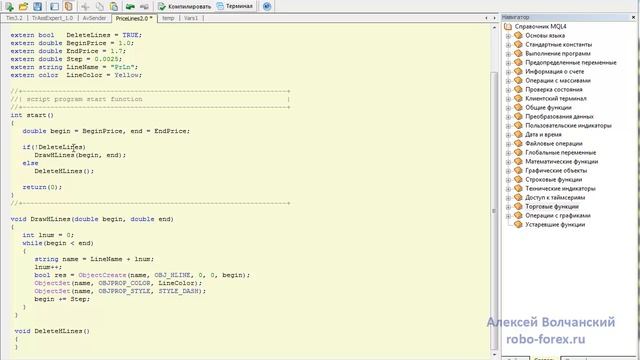Expand the Клиентский терминал tree node

508,99
